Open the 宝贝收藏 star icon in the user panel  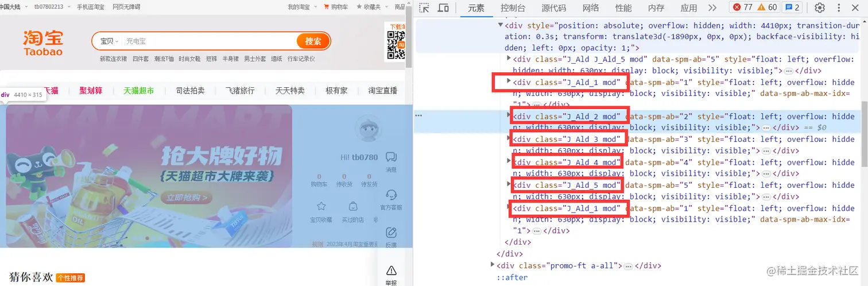pos(321,212)
